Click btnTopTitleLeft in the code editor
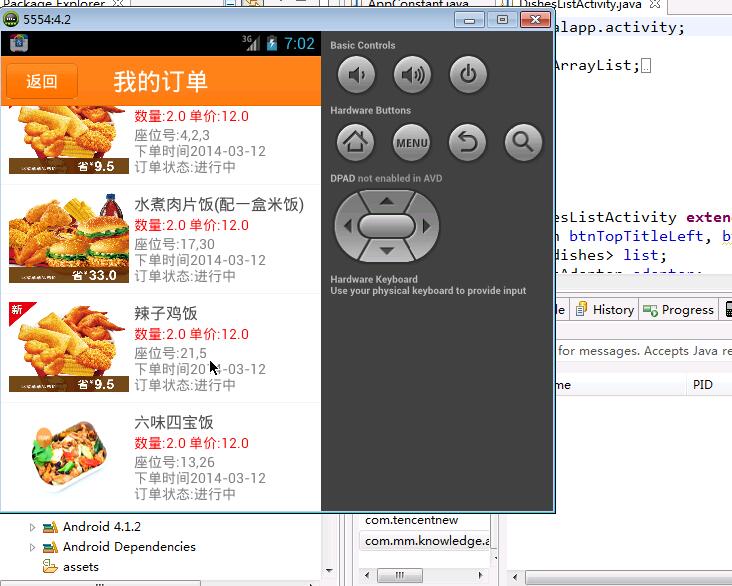732x586 pixels. point(636,236)
